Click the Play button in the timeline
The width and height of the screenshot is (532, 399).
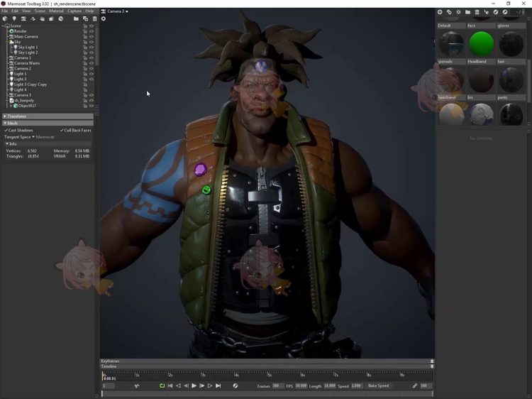coord(194,386)
